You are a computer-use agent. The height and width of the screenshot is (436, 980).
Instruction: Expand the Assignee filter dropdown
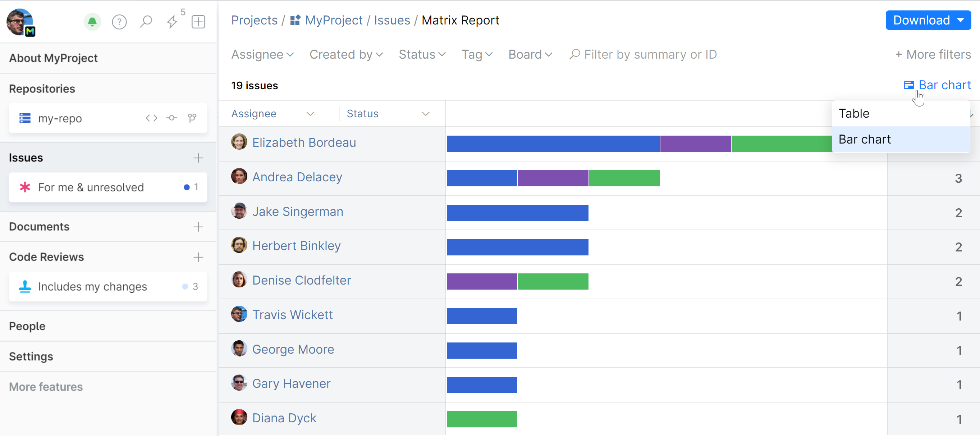(262, 54)
